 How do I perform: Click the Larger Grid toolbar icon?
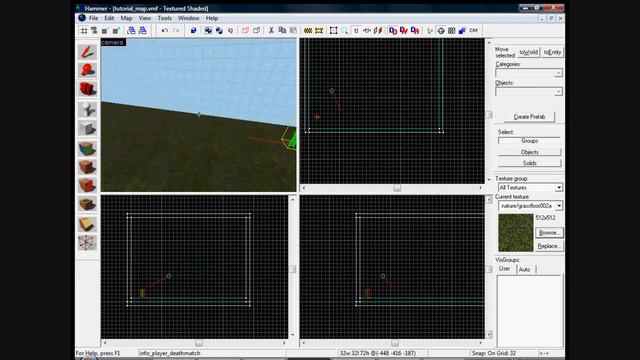(x=116, y=31)
